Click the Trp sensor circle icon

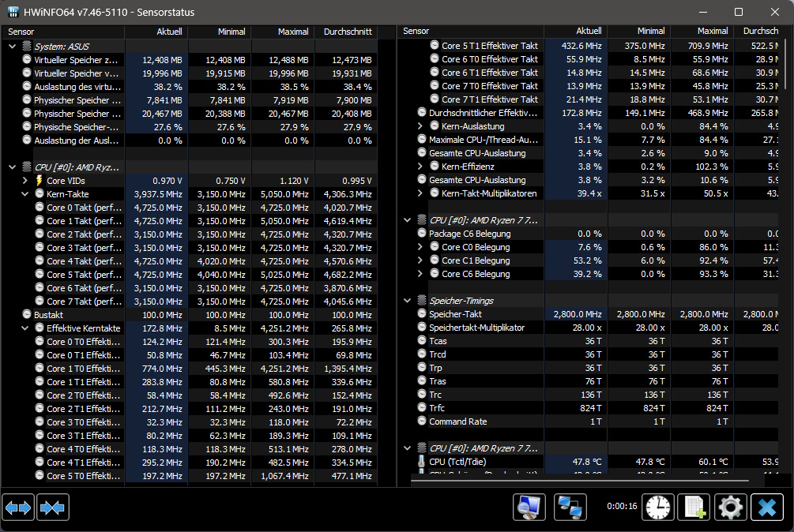[422, 367]
